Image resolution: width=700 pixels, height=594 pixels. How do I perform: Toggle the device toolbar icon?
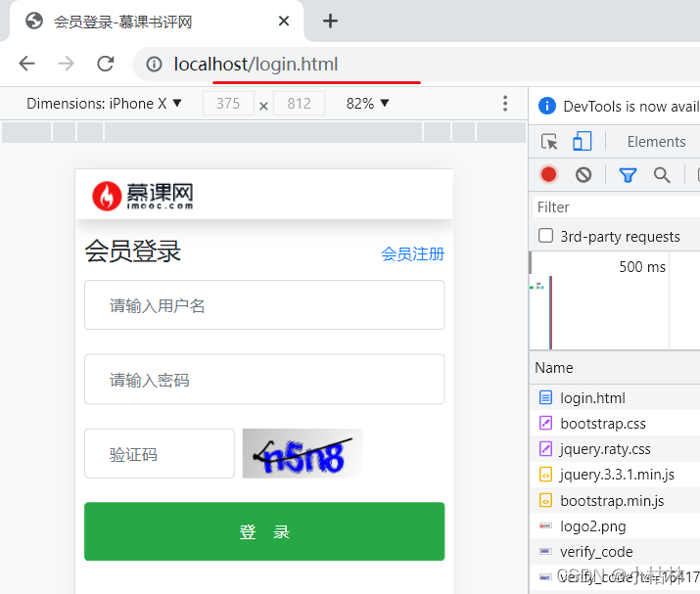[x=583, y=141]
